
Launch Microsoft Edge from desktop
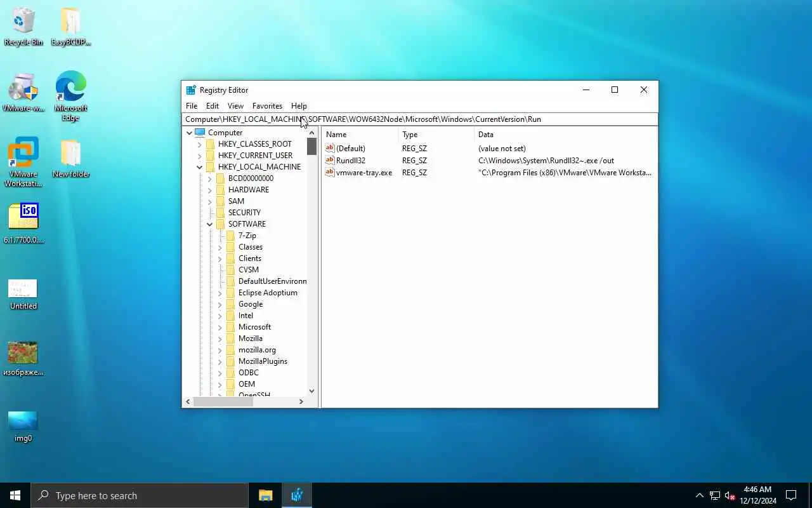tap(70, 95)
